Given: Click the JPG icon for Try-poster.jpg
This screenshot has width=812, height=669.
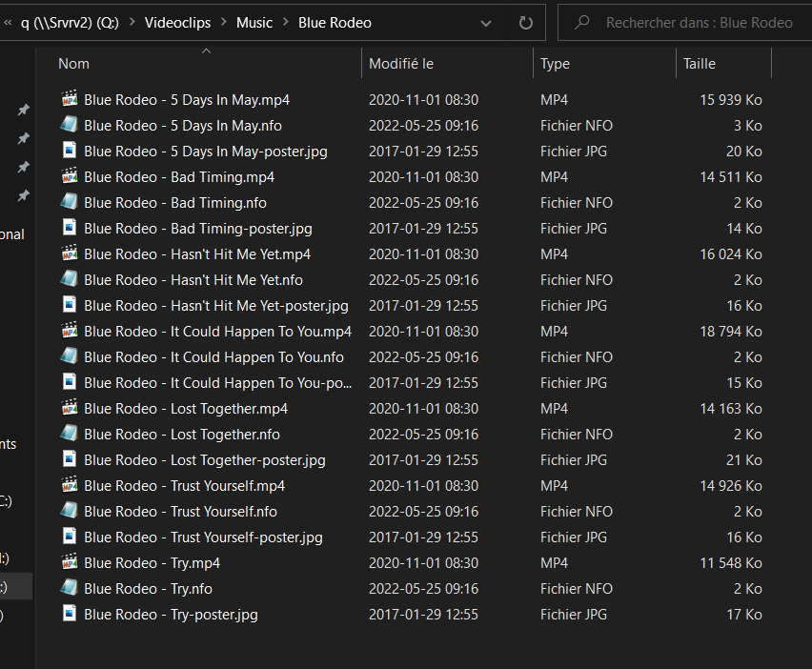Looking at the screenshot, I should pos(69,614).
